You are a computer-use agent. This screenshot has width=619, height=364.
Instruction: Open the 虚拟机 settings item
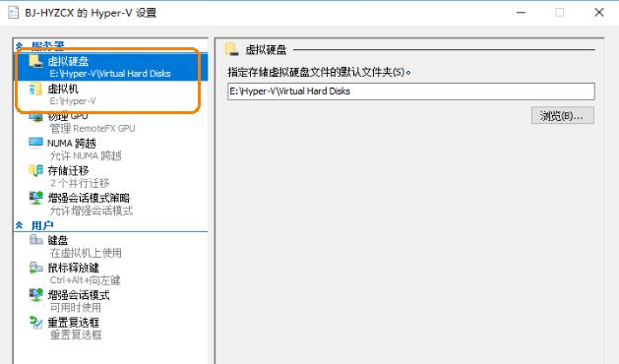tap(111, 94)
